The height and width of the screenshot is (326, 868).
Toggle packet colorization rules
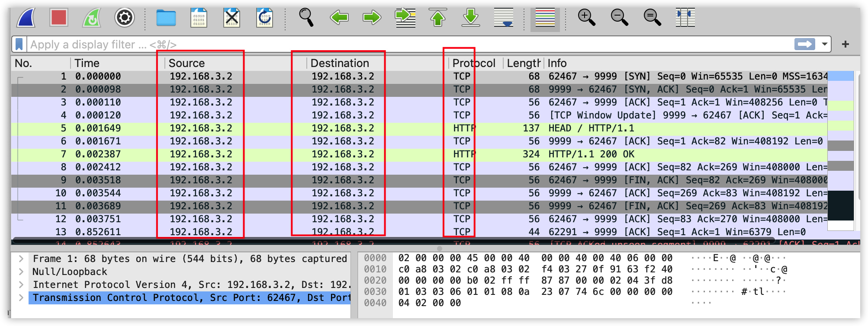tap(545, 19)
